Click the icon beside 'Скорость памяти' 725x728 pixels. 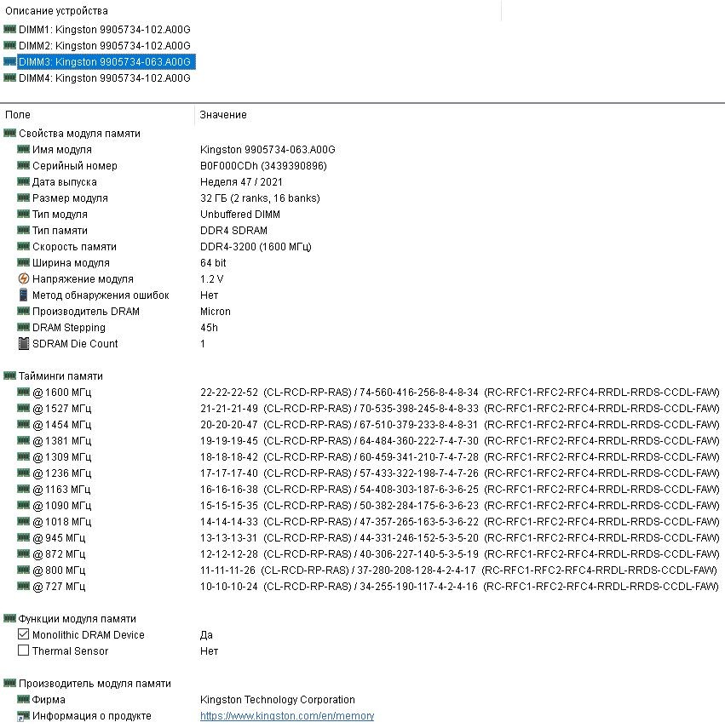point(23,247)
